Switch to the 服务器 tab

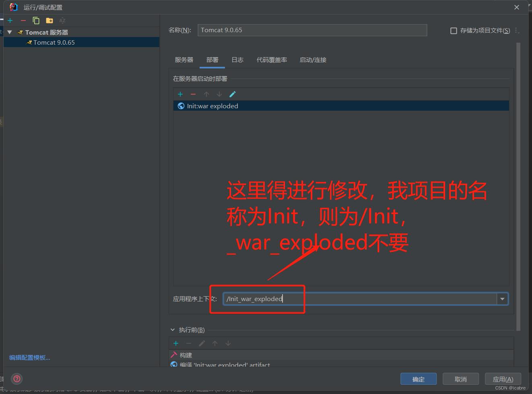point(184,60)
